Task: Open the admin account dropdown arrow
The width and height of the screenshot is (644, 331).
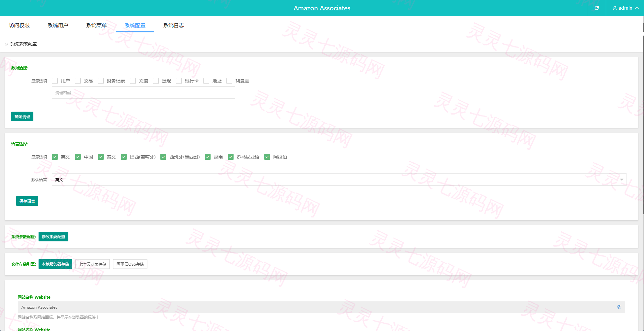Action: tap(637, 8)
